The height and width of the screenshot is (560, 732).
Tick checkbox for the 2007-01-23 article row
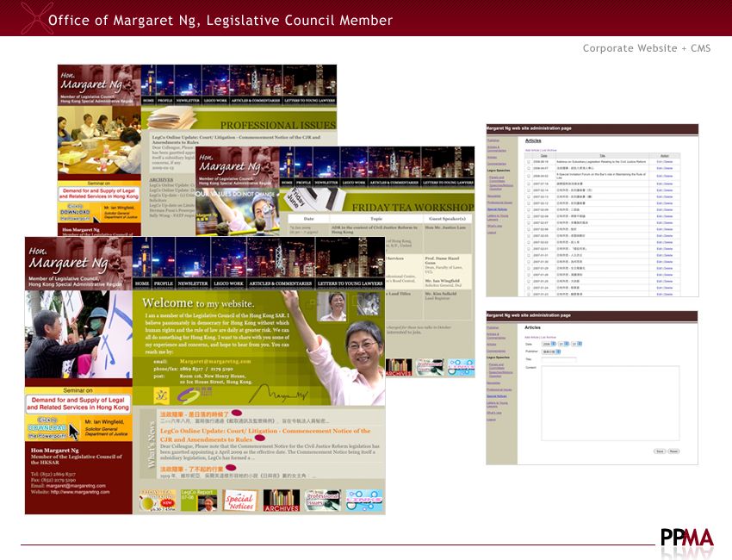[x=529, y=295]
